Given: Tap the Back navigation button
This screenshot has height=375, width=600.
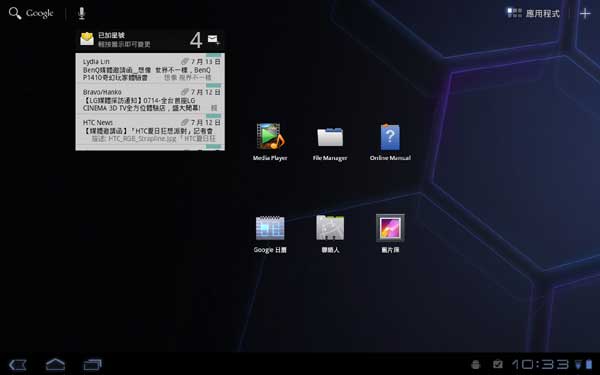Looking at the screenshot, I should [18, 364].
